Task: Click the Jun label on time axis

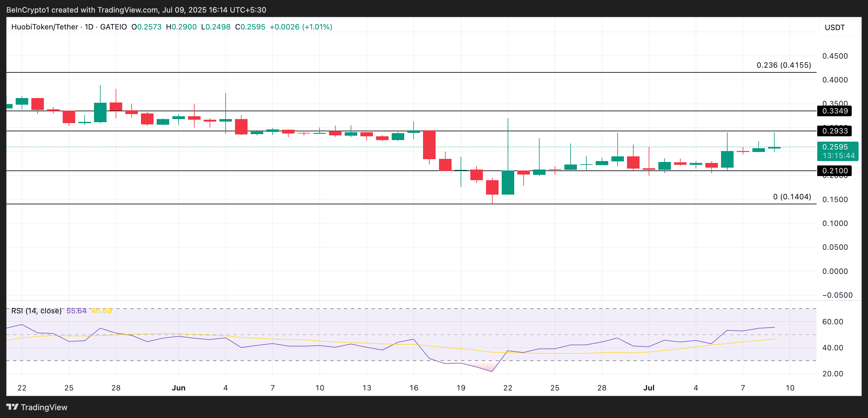Action: 178,388
